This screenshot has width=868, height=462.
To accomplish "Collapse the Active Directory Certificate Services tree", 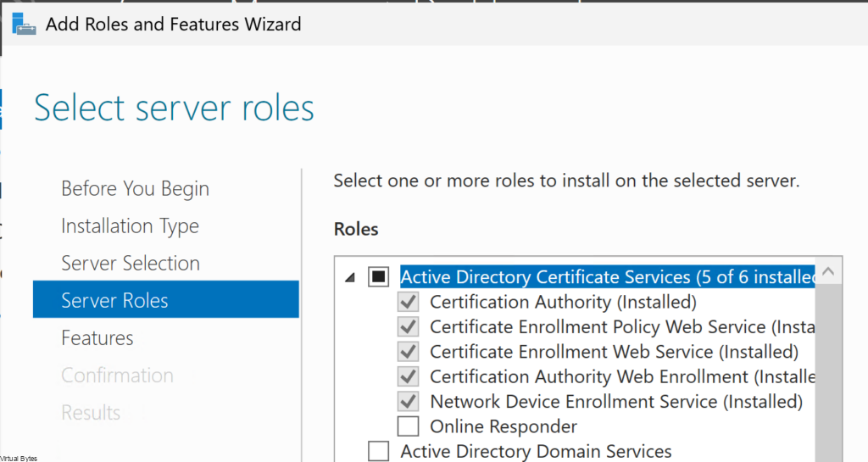I will pyautogui.click(x=351, y=277).
